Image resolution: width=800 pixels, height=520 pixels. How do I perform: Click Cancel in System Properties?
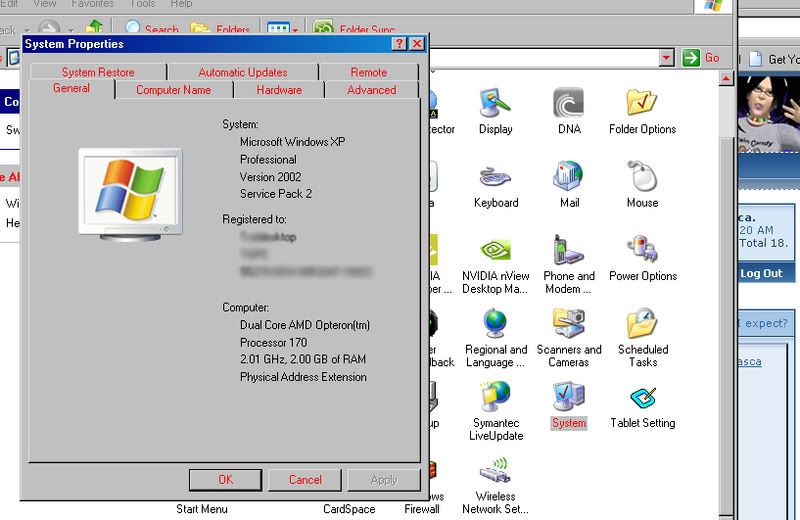[x=305, y=480]
